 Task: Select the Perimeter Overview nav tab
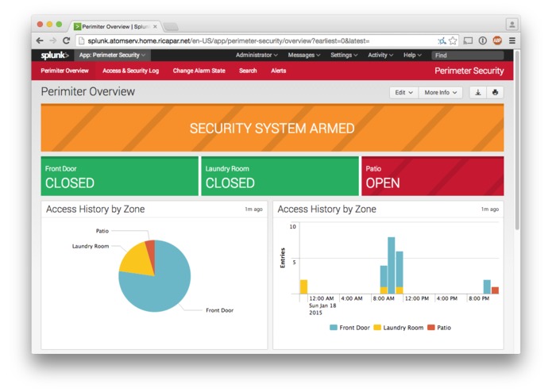tap(65, 71)
